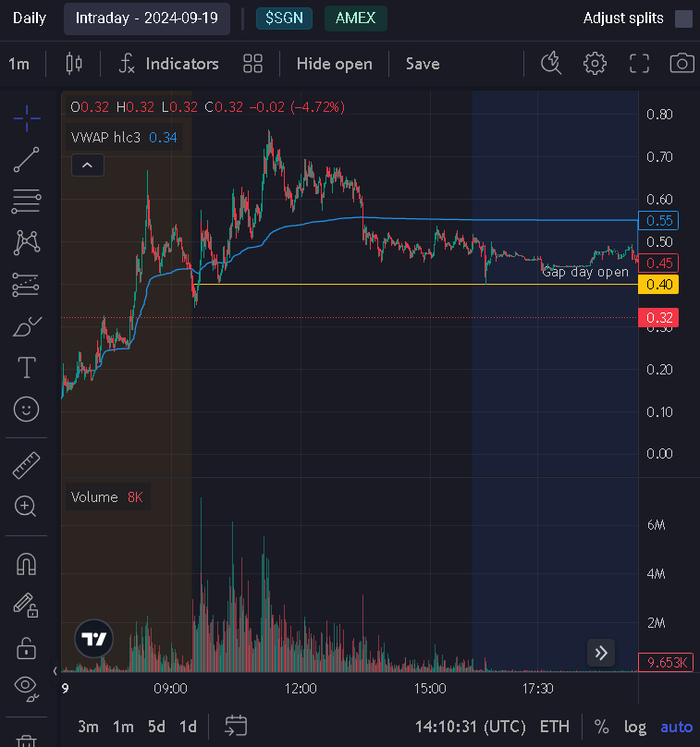The image size is (700, 747).
Task: Open the 1m interval selector
Action: [19, 64]
